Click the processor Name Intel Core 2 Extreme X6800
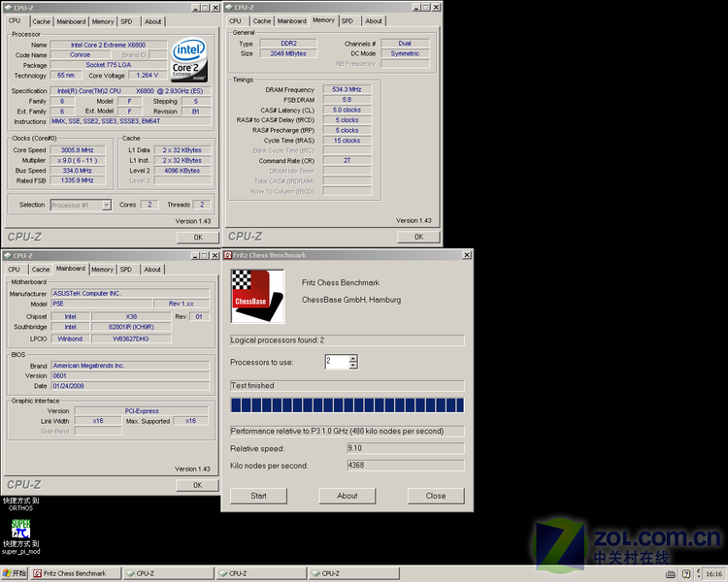 (108, 45)
